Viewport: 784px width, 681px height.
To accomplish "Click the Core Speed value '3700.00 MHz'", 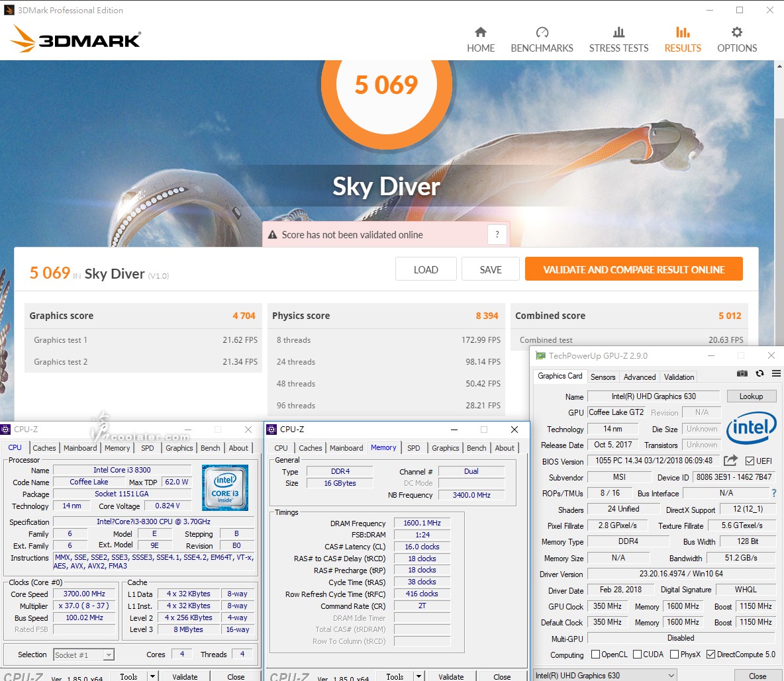I will 85,594.
